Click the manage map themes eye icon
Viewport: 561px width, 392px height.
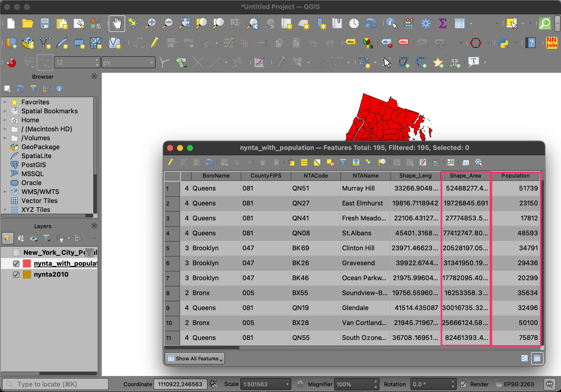[x=33, y=238]
